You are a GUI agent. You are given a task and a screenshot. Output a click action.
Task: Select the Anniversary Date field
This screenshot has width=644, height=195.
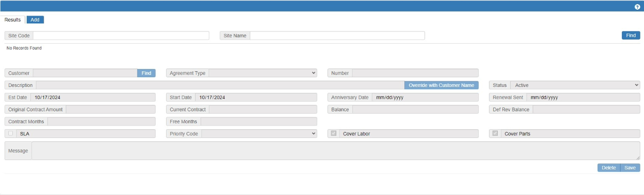tap(425, 97)
